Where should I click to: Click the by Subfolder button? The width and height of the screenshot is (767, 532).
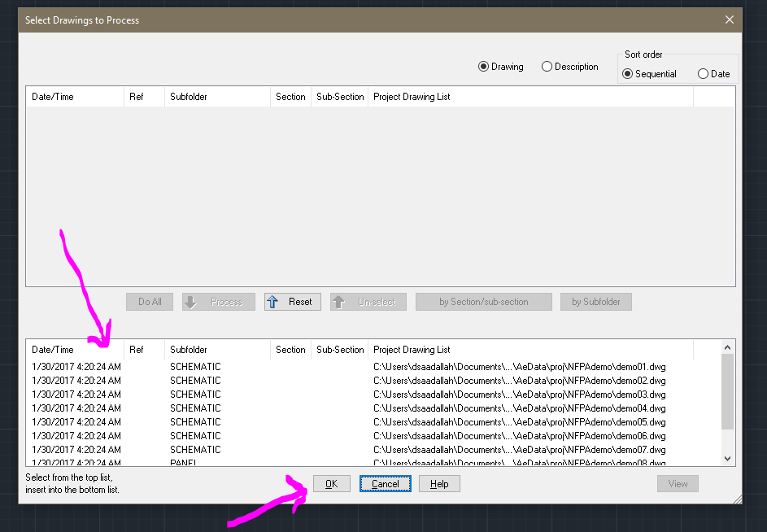(x=595, y=301)
